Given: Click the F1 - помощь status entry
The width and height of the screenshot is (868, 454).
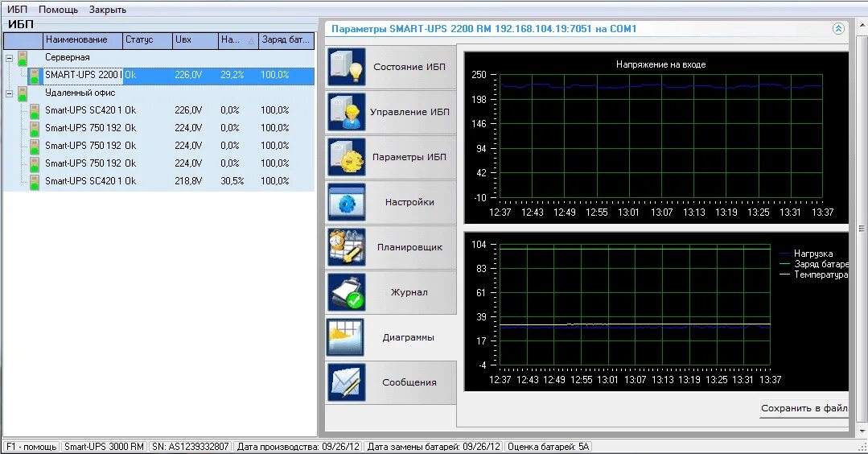Looking at the screenshot, I should [31, 446].
